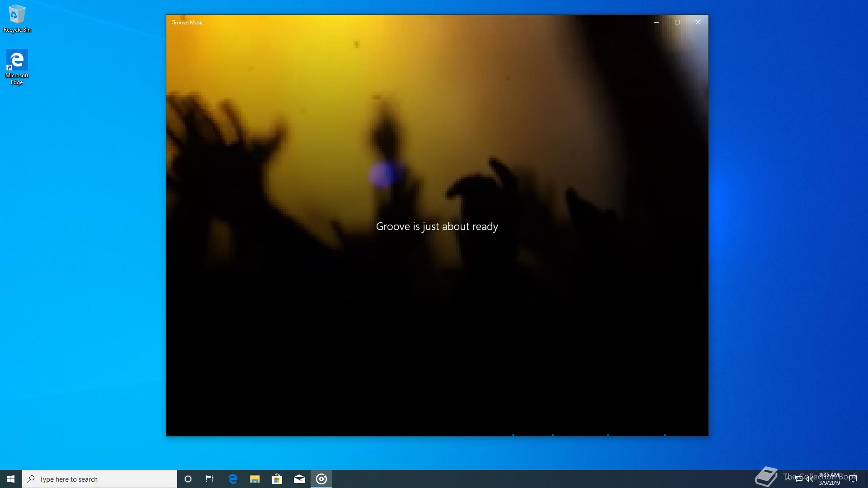This screenshot has width=868, height=488.
Task: Launch Microsoft Edge from the taskbar
Action: [233, 479]
